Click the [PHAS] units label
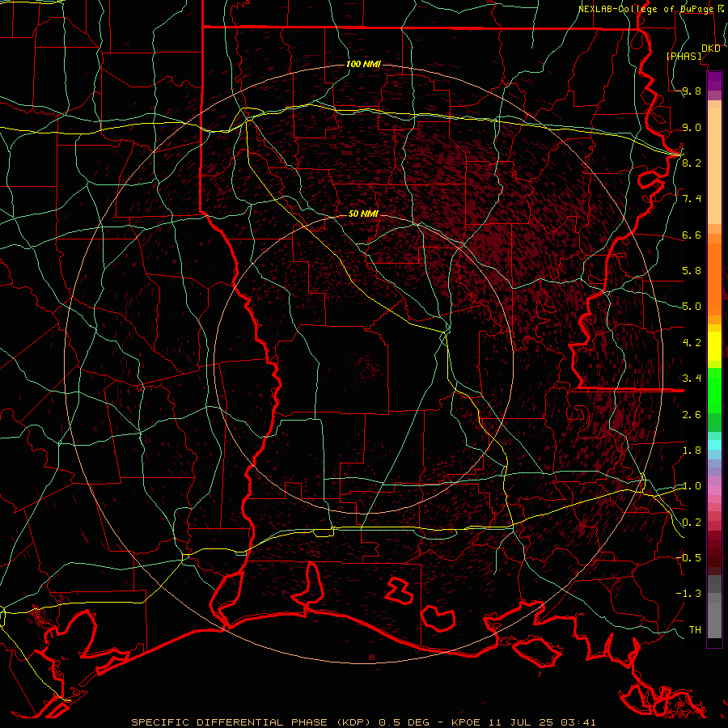The height and width of the screenshot is (728, 728). click(684, 57)
